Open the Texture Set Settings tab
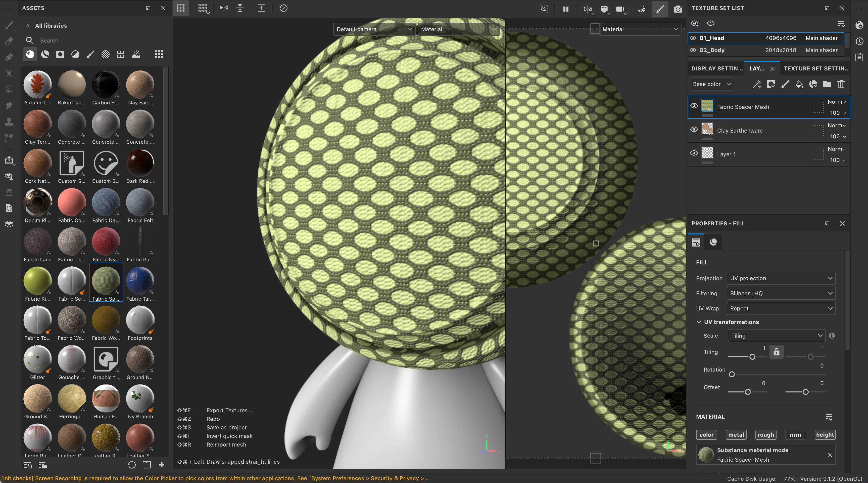The height and width of the screenshot is (483, 868). pyautogui.click(x=816, y=68)
